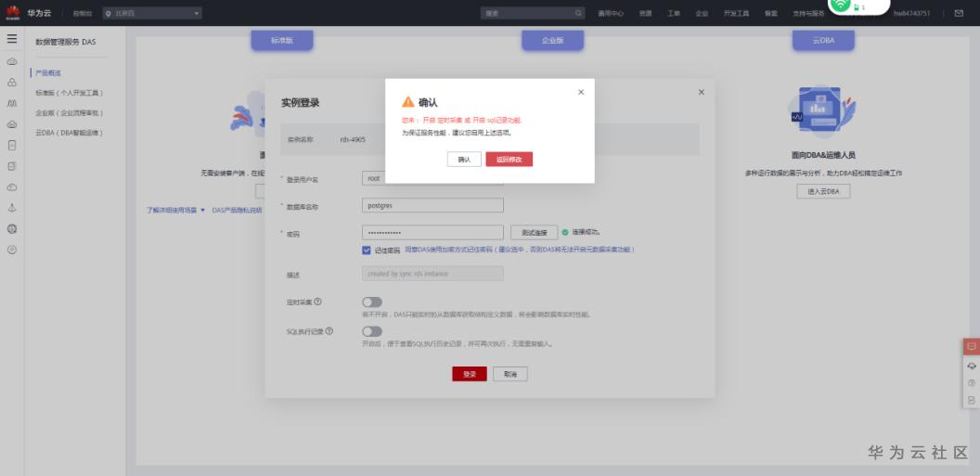Click 测试连接 button
This screenshot has height=476, width=980.
tap(535, 232)
